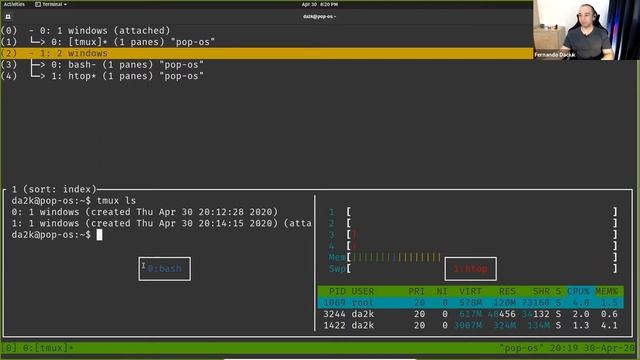Screen dimensions: 640x360
Task: Select tree row 1: htop* window
Action: [x=102, y=76]
